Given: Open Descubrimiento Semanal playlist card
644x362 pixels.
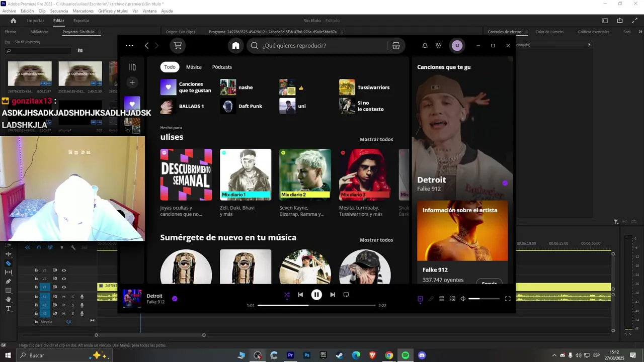Looking at the screenshot, I should point(186,183).
